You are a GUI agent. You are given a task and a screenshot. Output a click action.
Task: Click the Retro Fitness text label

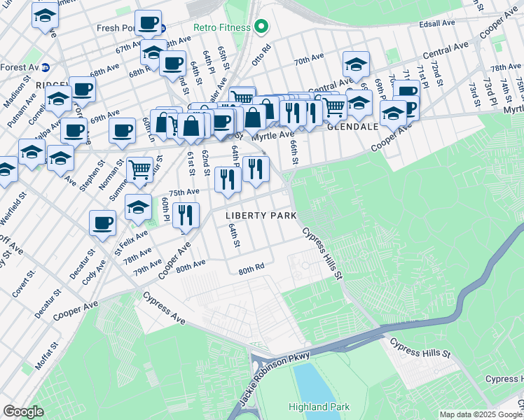pyautogui.click(x=222, y=28)
